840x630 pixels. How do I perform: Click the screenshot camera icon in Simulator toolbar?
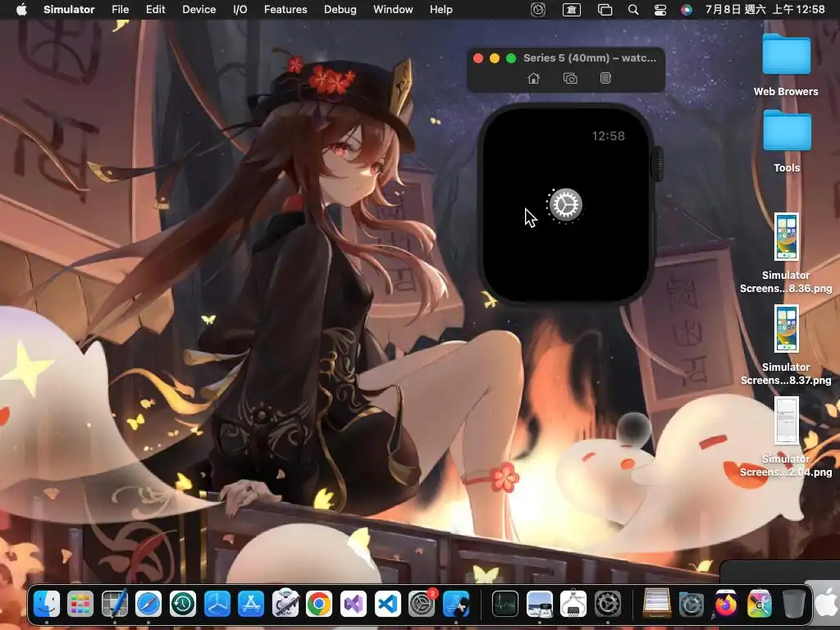point(570,78)
